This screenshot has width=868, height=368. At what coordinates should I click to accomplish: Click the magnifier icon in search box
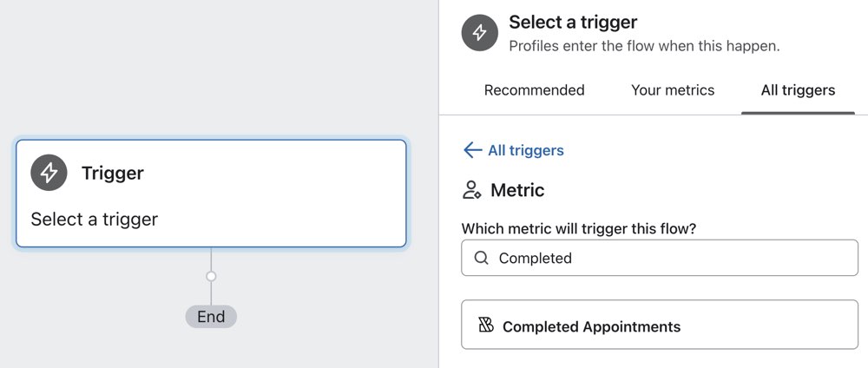tap(481, 258)
